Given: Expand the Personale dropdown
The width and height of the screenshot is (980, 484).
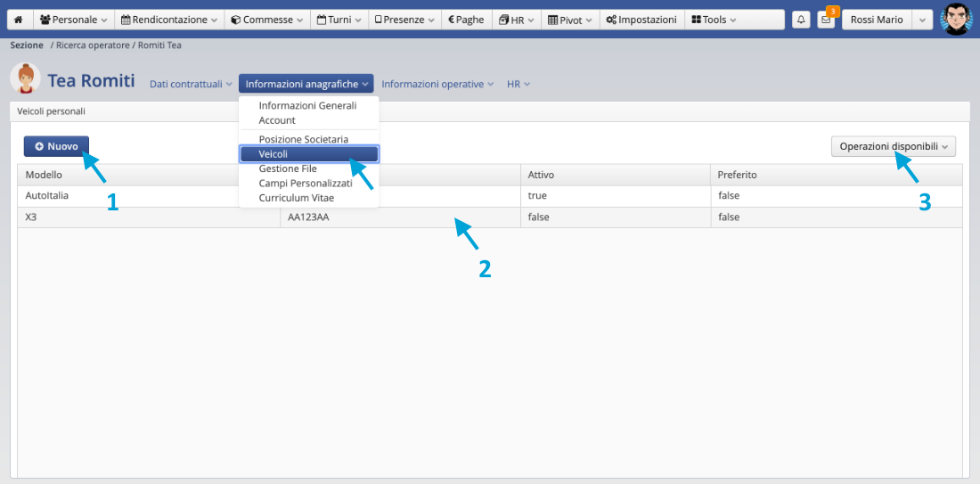Looking at the screenshot, I should [x=74, y=20].
